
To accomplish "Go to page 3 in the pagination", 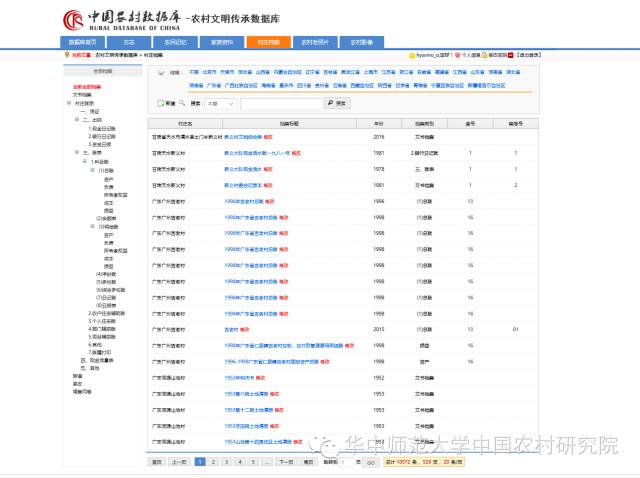I will point(227,463).
